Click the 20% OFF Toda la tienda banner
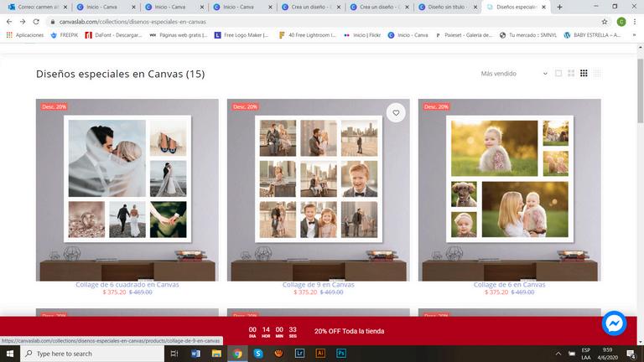 [349, 331]
